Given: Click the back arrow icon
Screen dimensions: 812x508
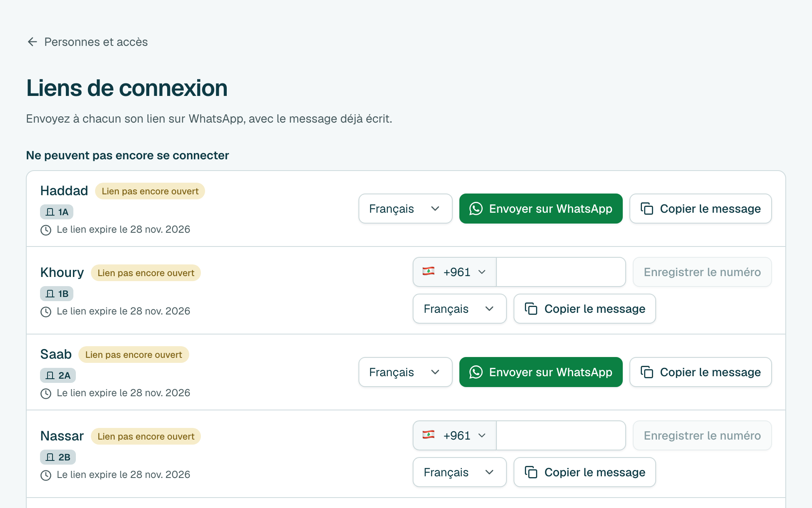Looking at the screenshot, I should (x=33, y=42).
